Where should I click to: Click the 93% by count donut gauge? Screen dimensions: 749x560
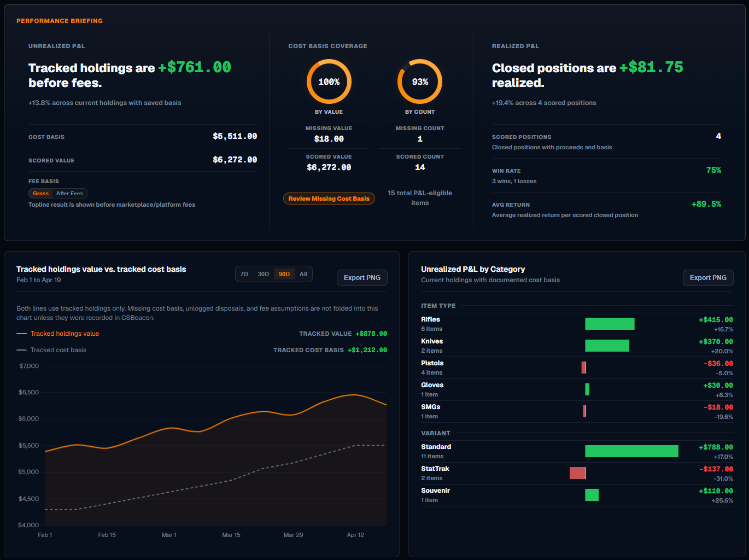[x=420, y=81]
